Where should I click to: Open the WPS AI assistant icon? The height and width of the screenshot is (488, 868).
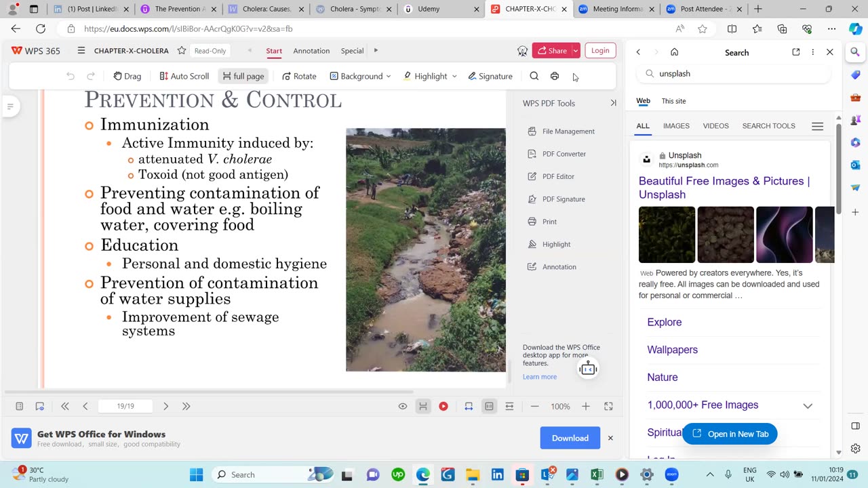pyautogui.click(x=522, y=51)
